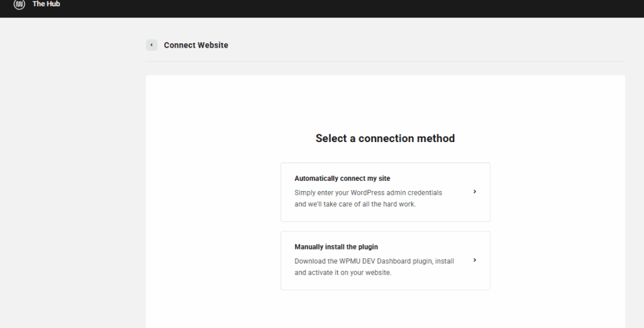This screenshot has height=328, width=644.
Task: Click the WPMU DEV logo icon
Action: click(19, 4)
